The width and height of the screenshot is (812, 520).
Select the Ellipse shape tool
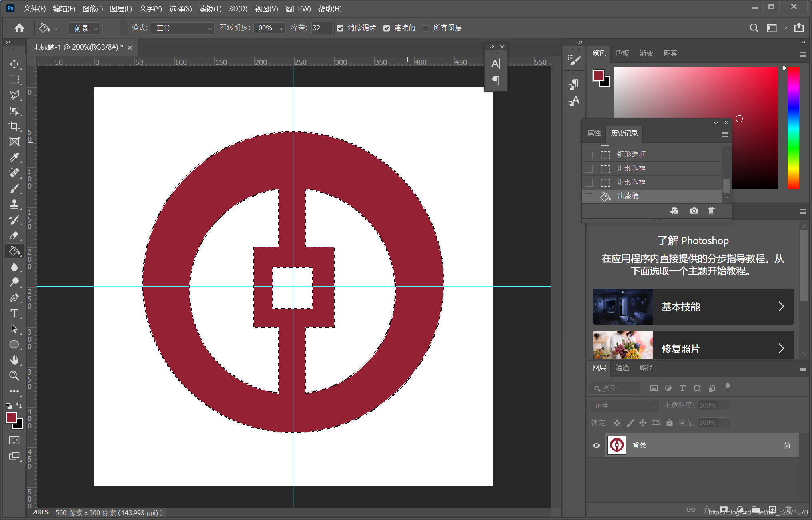coord(14,345)
